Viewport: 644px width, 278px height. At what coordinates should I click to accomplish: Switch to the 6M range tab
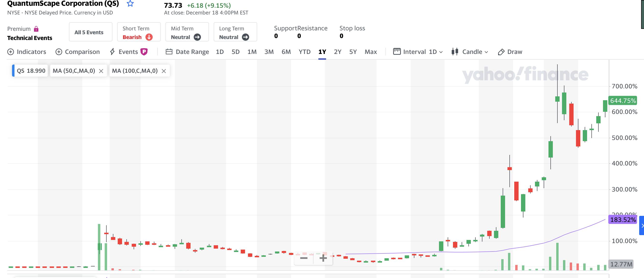point(286,52)
